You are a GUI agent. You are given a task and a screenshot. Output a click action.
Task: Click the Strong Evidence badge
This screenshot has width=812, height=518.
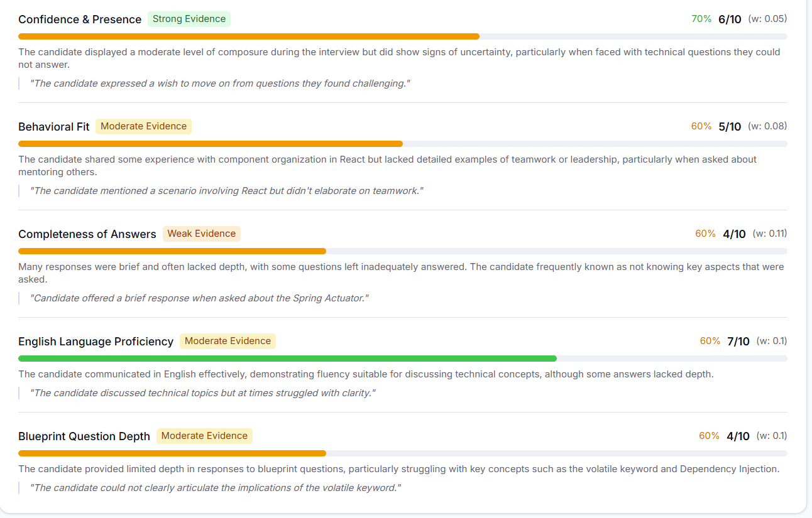coord(189,19)
